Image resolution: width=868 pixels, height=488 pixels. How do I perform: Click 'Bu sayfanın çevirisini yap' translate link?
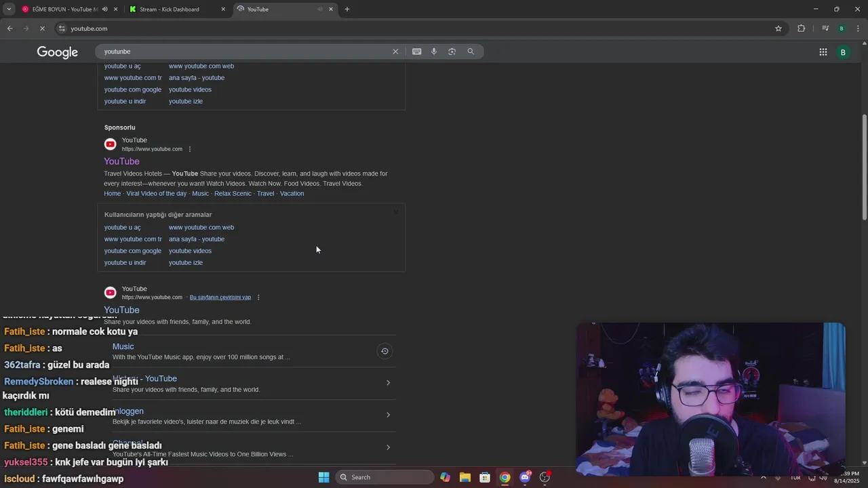tap(220, 298)
